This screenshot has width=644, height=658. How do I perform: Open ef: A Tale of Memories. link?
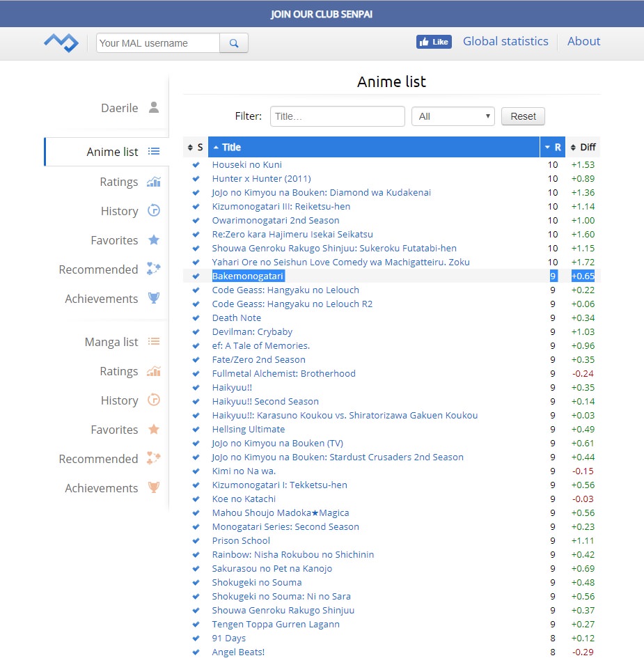click(x=260, y=346)
